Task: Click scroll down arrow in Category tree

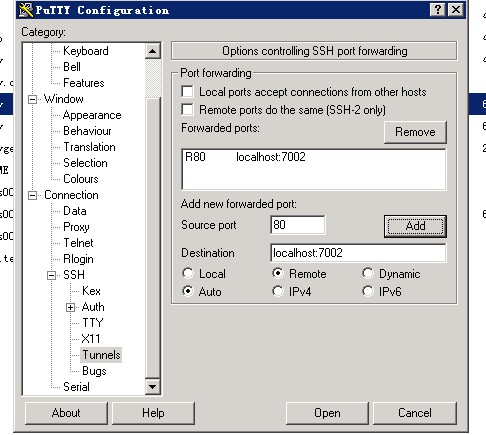Action: click(153, 387)
